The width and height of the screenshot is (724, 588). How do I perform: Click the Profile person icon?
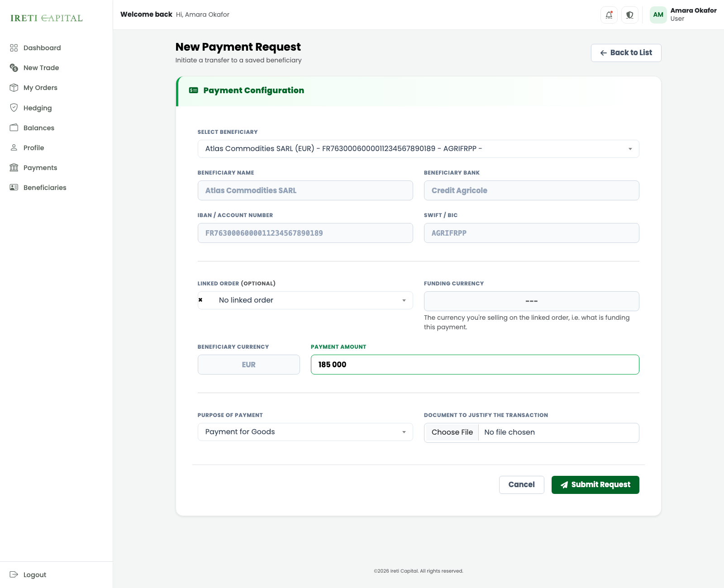point(14,147)
